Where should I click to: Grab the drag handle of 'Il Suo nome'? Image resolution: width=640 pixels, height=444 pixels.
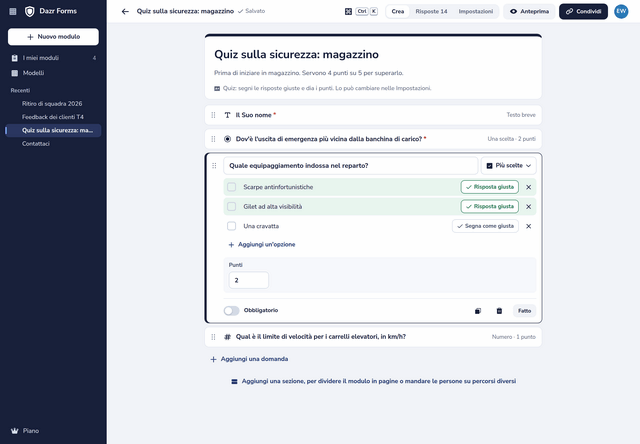coord(213,115)
